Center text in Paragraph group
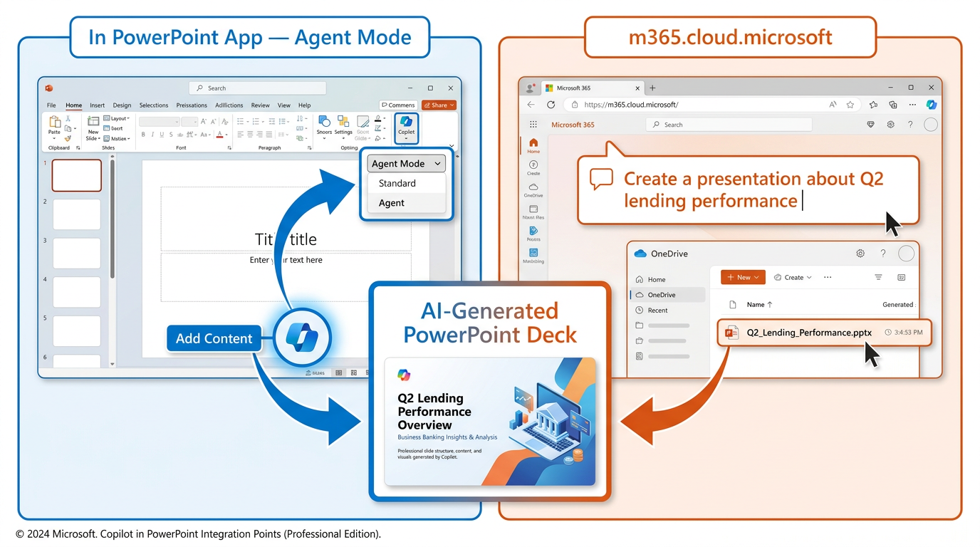 (x=250, y=135)
